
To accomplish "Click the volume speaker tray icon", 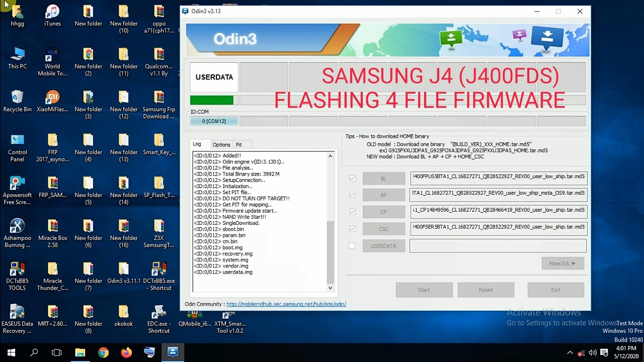I will pos(593,352).
